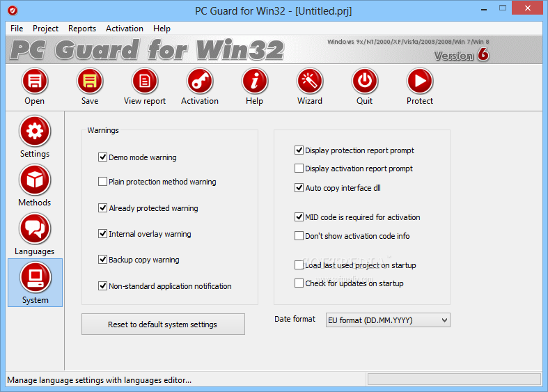Screen dimensions: 548x392
Task: Click Reset to default system settings
Action: 163,324
